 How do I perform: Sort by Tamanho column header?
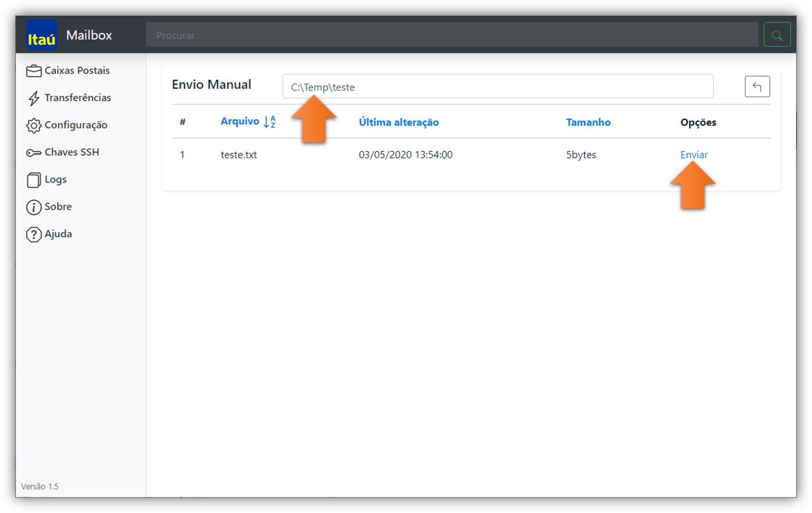pos(588,122)
